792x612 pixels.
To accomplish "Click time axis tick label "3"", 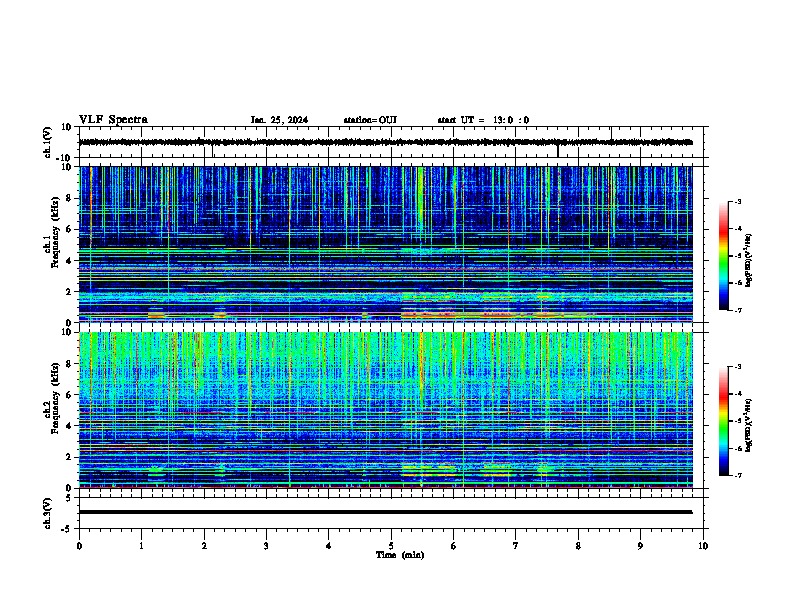I will [266, 546].
